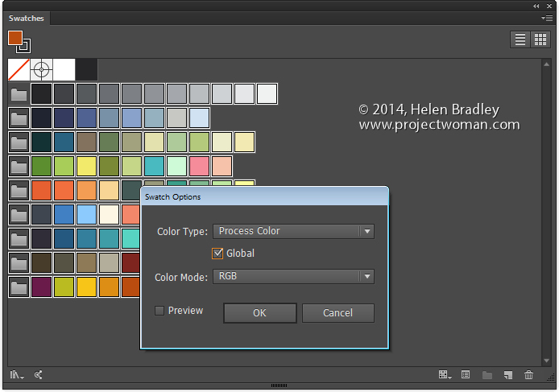This screenshot has width=559, height=392.
Task: Click Cancel in Swatch Options dialog
Action: [x=338, y=313]
